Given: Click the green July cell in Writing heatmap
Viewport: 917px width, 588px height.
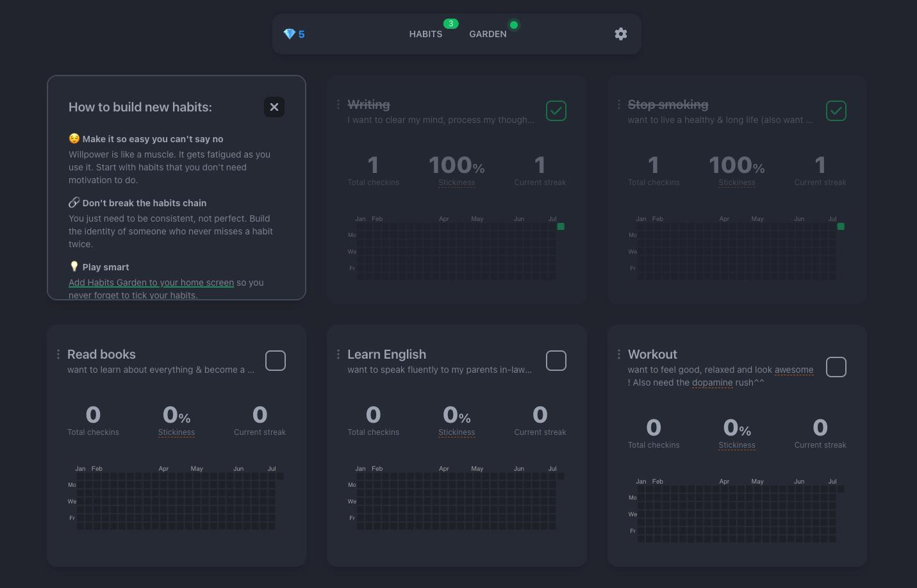Looking at the screenshot, I should [561, 227].
